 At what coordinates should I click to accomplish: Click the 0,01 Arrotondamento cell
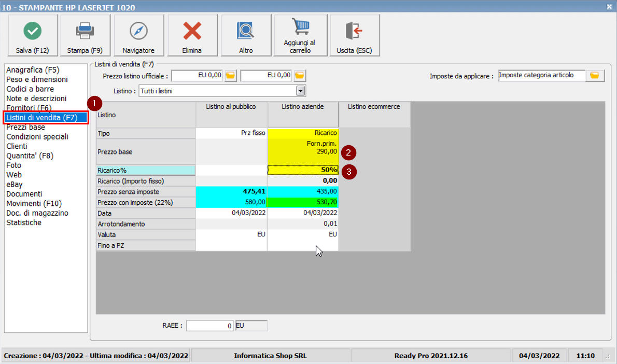point(303,223)
